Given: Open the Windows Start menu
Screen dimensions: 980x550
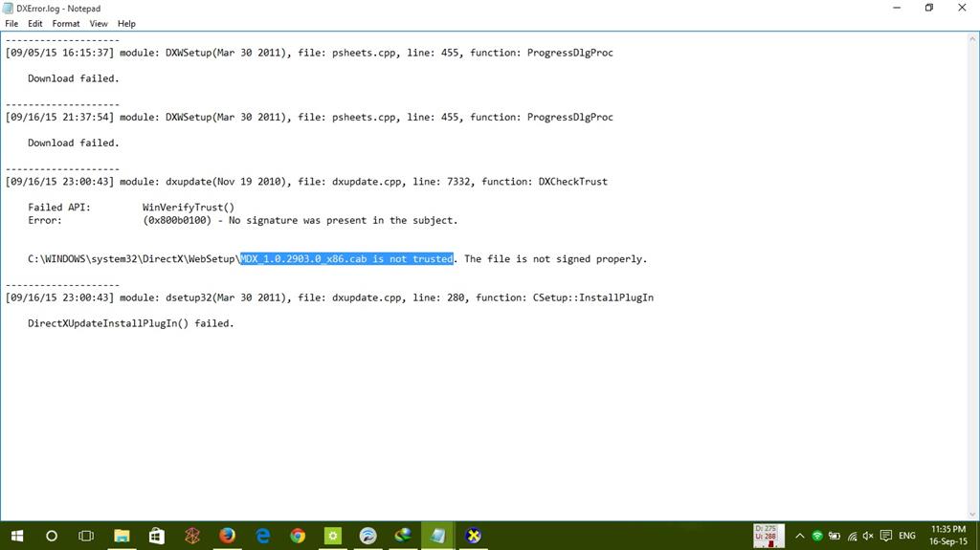Looking at the screenshot, I should pyautogui.click(x=17, y=536).
